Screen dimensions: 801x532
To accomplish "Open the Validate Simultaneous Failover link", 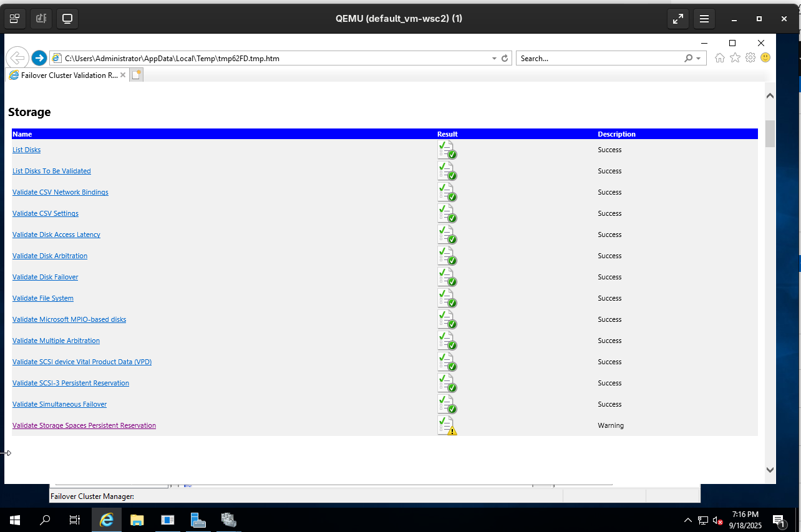I will point(59,404).
